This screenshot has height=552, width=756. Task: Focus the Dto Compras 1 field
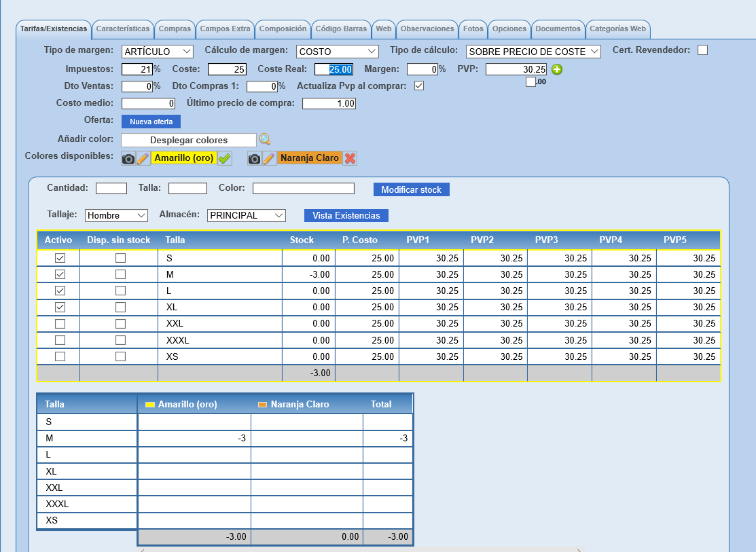[x=262, y=86]
